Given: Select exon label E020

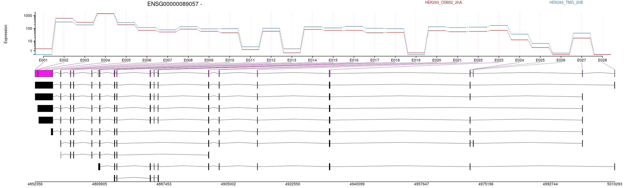Looking at the screenshot, I should tap(437, 60).
